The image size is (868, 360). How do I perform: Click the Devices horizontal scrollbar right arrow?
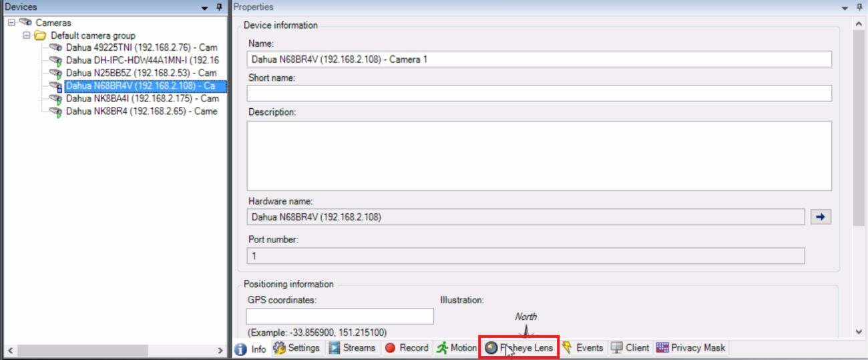(x=221, y=350)
